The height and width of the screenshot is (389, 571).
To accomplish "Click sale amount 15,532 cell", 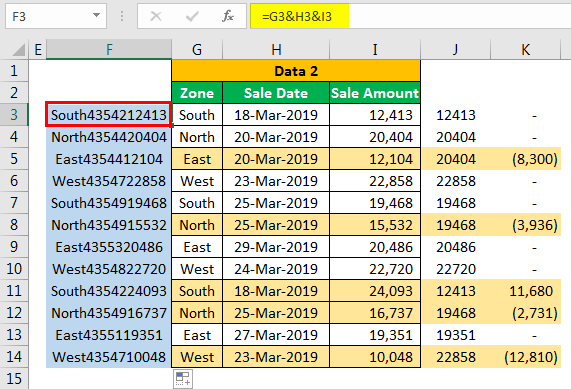I will (x=375, y=225).
